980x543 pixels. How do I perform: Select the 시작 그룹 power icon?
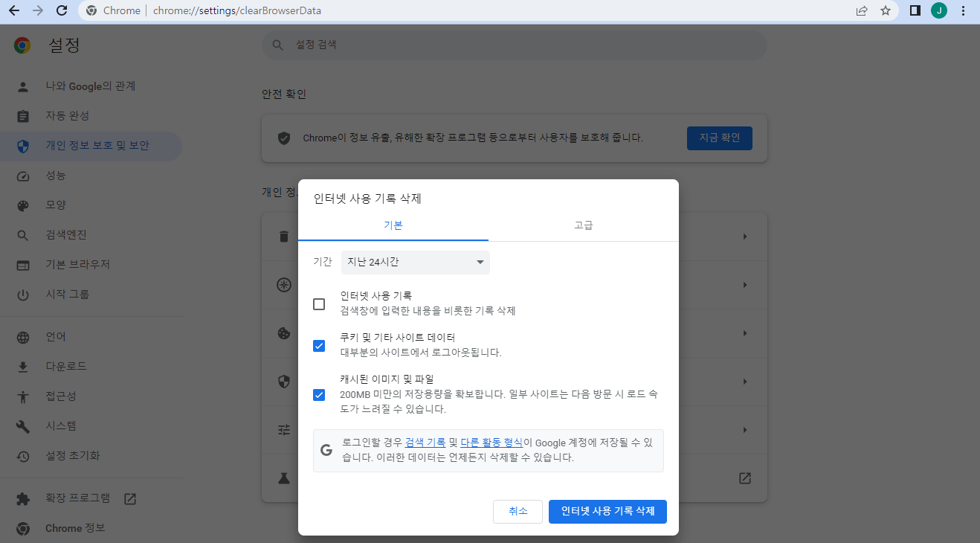point(22,293)
